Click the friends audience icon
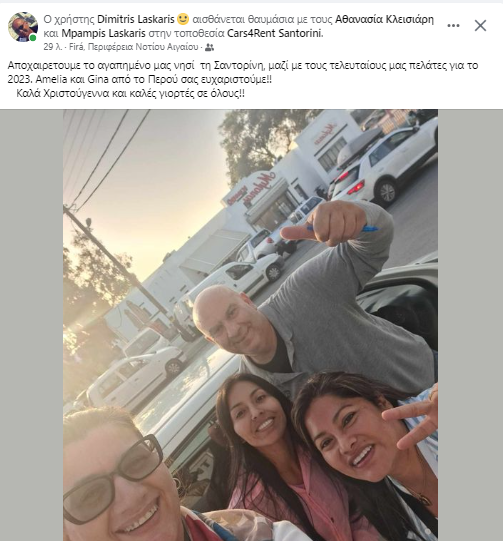 [x=209, y=47]
